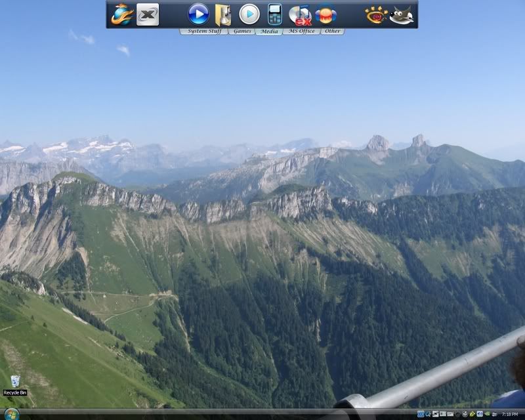This screenshot has height=420, width=525.
Task: Open the volume speaker icon in system tray
Action: click(480, 414)
